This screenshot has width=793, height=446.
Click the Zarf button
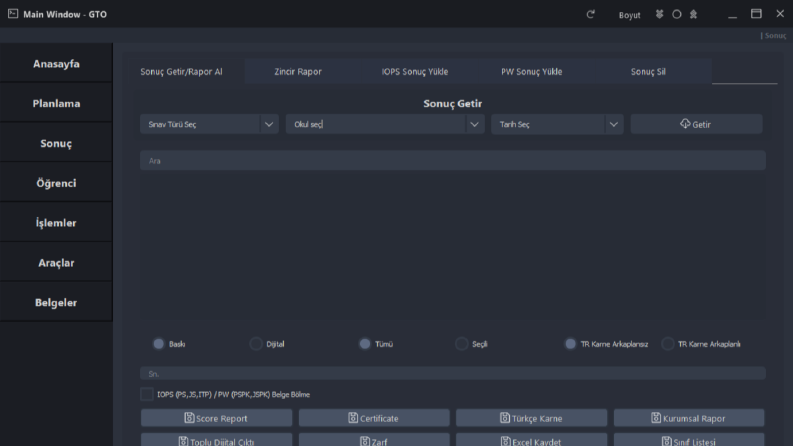coord(374,439)
